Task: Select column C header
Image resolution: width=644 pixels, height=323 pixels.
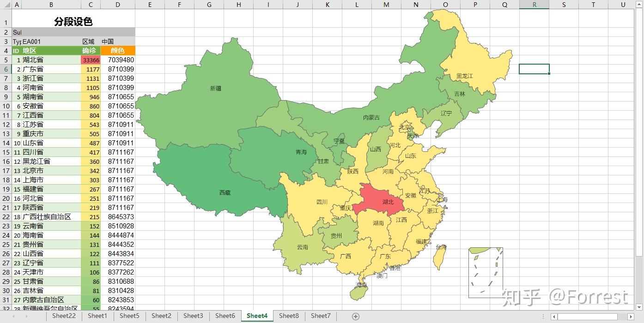Action: point(91,4)
